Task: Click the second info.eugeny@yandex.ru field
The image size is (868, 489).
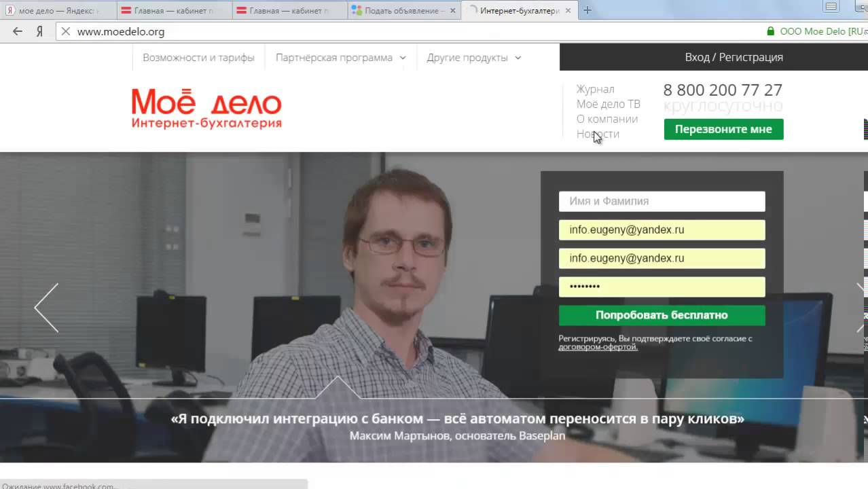Action: pyautogui.click(x=662, y=258)
